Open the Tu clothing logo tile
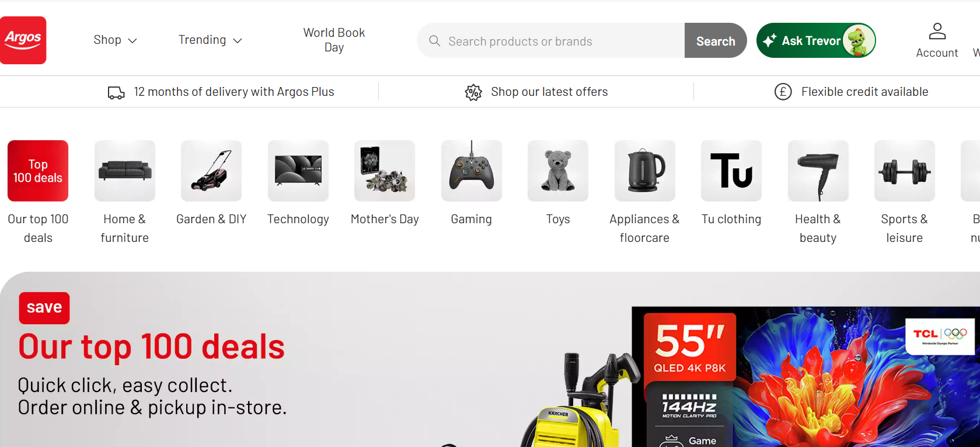This screenshot has width=980, height=447. 731,171
